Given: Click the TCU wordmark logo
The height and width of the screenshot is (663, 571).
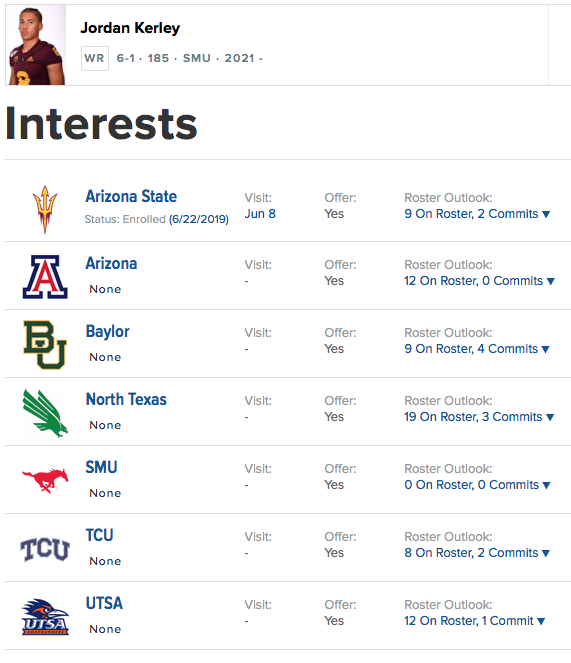Looking at the screenshot, I should click(x=45, y=549).
